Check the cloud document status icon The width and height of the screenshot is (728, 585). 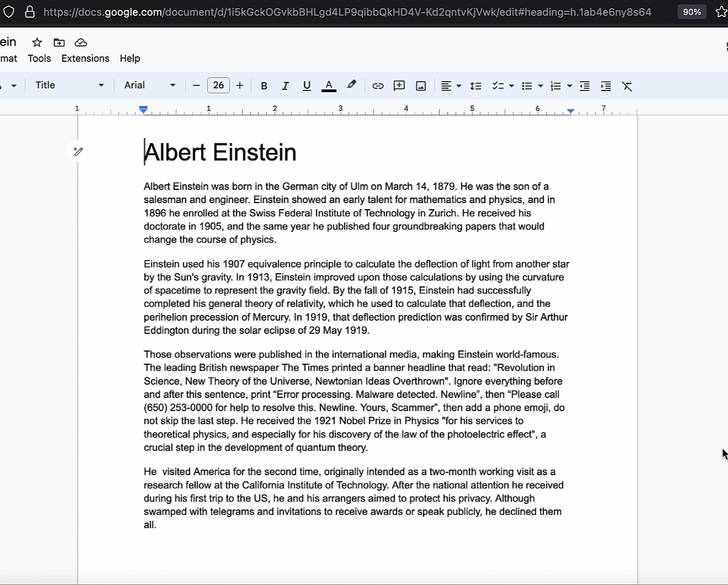(x=81, y=42)
